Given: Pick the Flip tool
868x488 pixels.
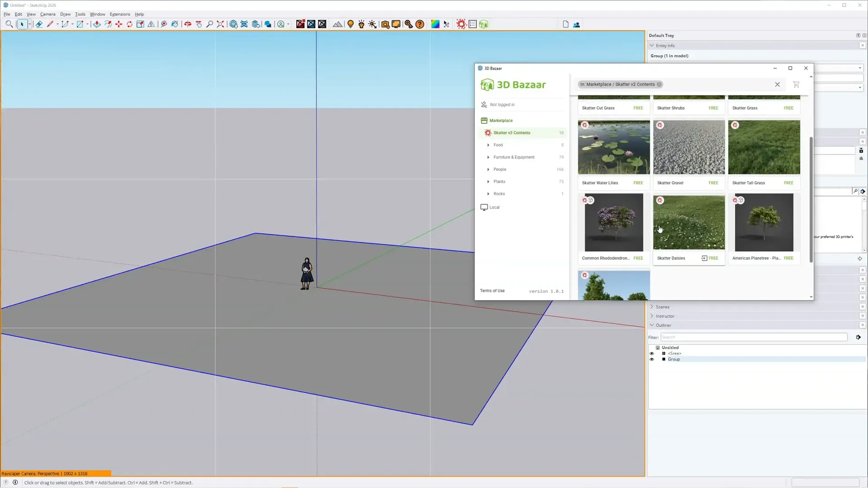Looking at the screenshot, I should pos(151,24).
